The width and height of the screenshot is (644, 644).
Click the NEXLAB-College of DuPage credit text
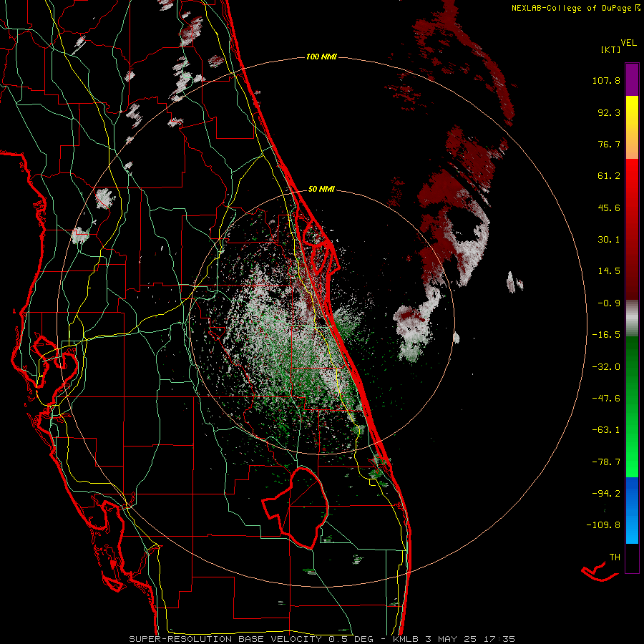(x=575, y=8)
